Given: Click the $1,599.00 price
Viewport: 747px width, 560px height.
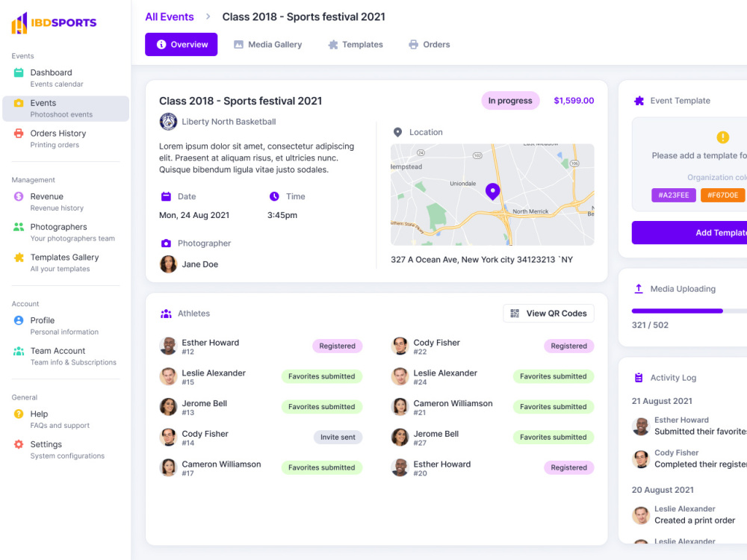Looking at the screenshot, I should pos(574,101).
